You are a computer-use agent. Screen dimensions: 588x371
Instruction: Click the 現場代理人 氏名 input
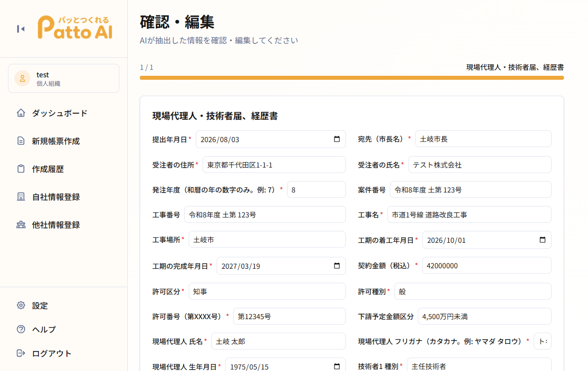(x=278, y=341)
